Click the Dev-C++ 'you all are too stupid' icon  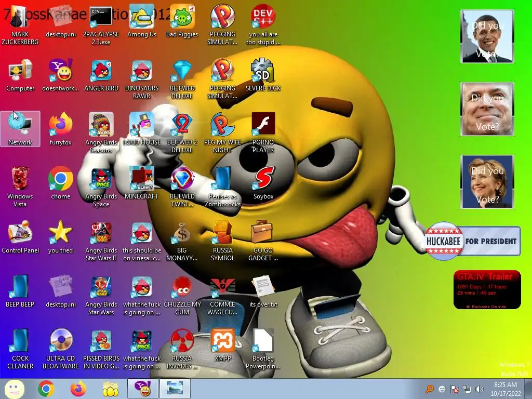click(263, 24)
